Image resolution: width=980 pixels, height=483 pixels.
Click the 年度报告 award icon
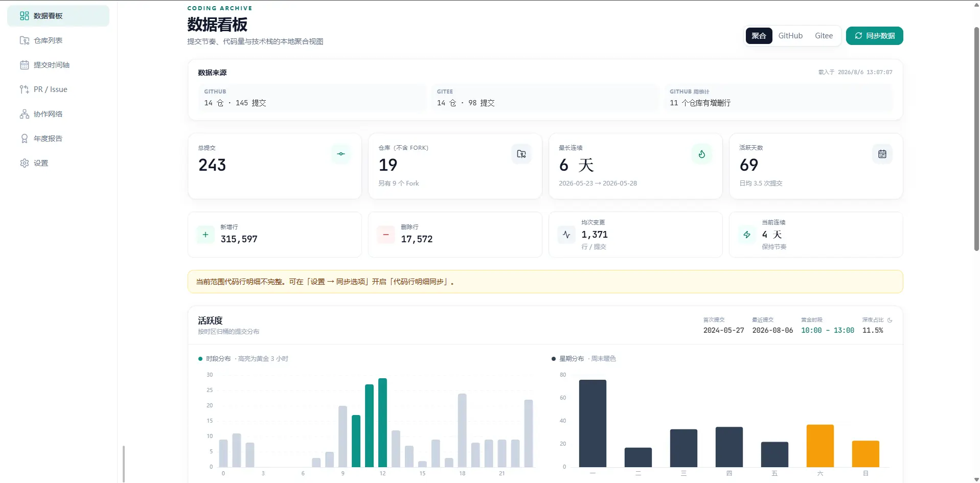click(24, 139)
